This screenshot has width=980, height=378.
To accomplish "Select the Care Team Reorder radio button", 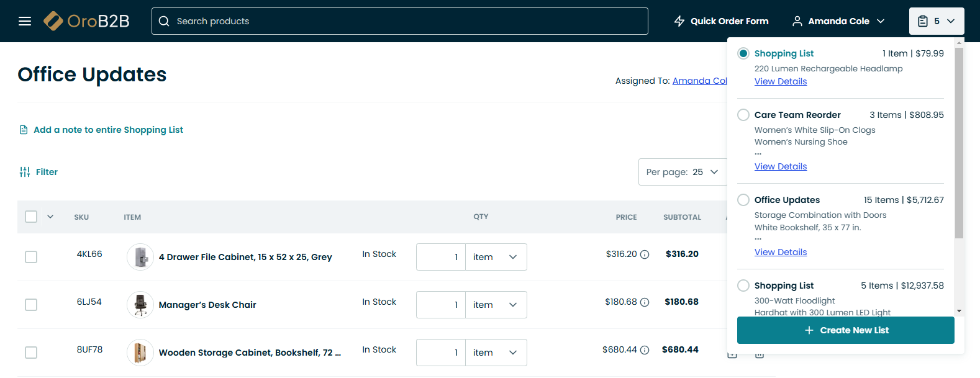I will (743, 115).
